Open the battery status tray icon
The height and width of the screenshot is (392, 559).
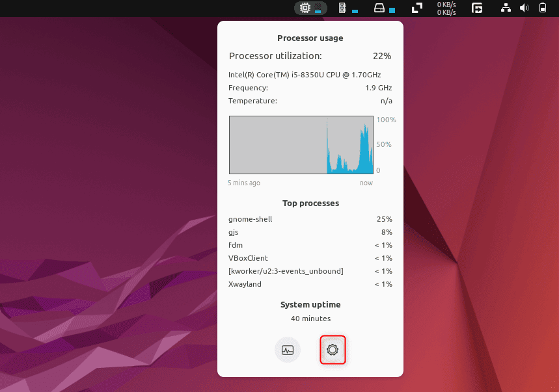coord(542,8)
